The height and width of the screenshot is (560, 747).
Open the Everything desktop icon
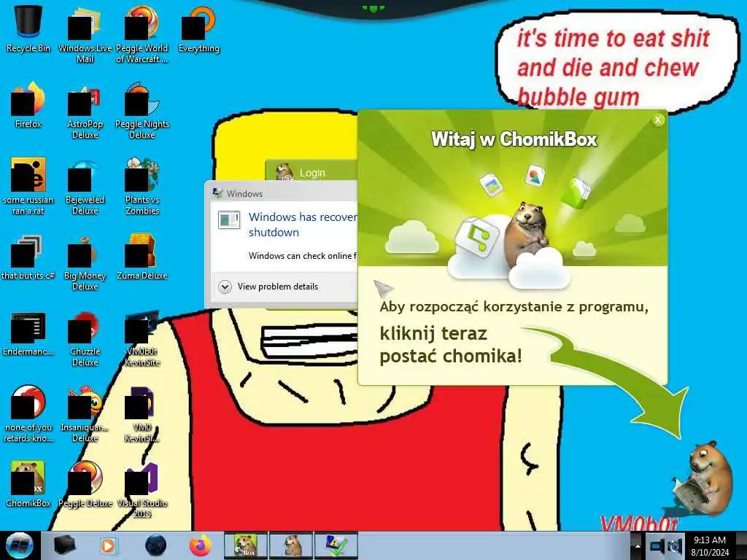pos(198,29)
